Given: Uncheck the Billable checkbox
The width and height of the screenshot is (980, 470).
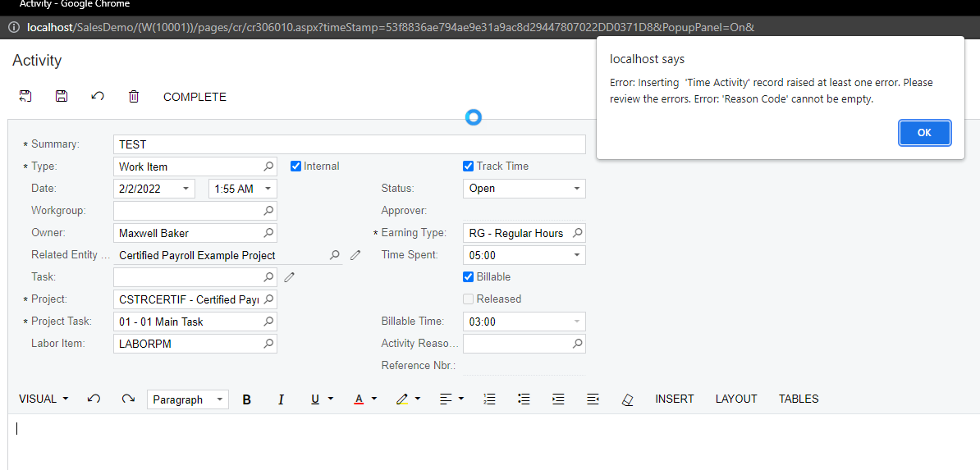Looking at the screenshot, I should pyautogui.click(x=468, y=277).
